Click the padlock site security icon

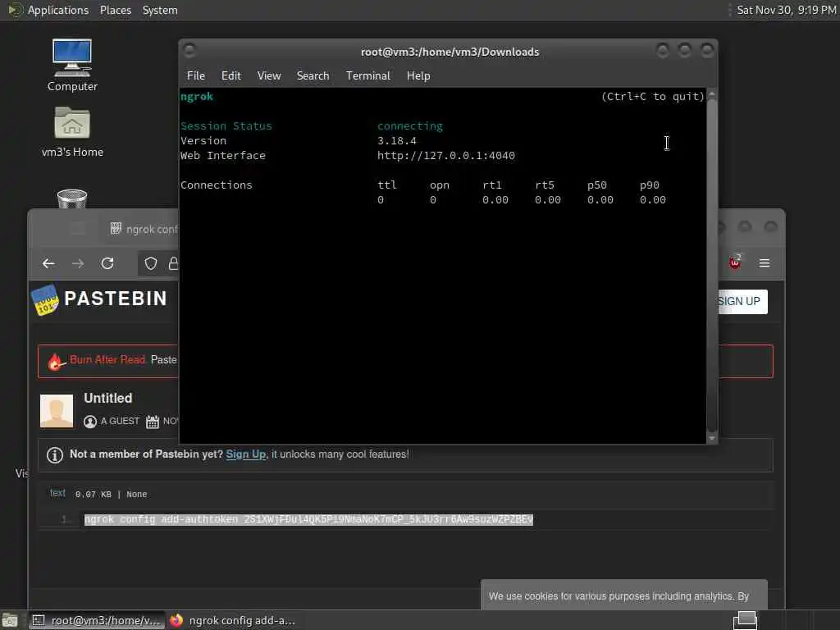pyautogui.click(x=173, y=263)
